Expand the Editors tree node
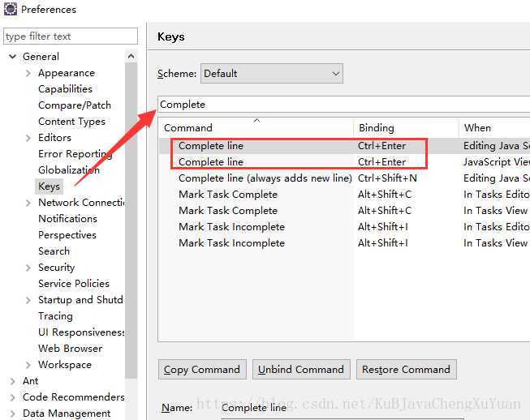The height and width of the screenshot is (420, 530). (28, 138)
